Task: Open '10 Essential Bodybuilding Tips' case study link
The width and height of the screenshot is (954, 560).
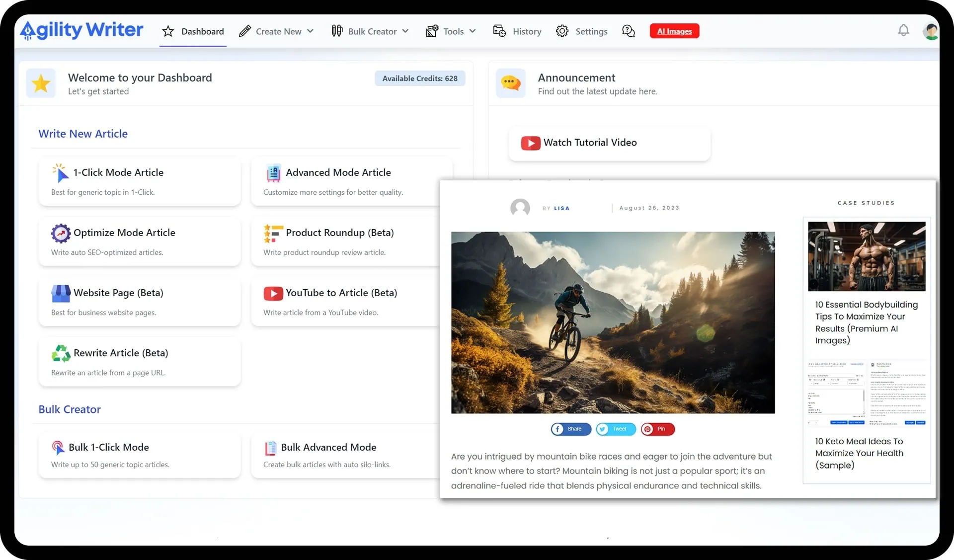Action: [x=866, y=322]
